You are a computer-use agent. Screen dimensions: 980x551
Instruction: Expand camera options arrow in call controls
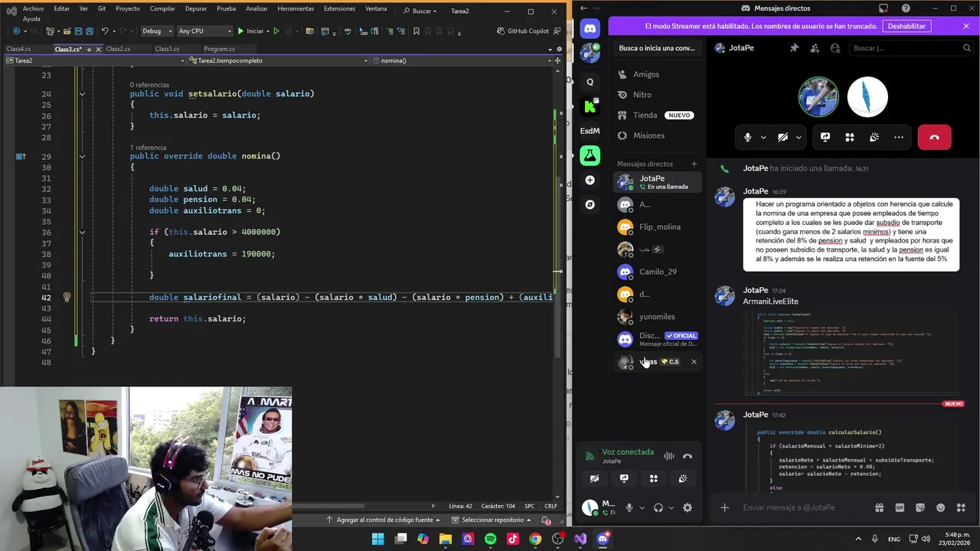799,138
